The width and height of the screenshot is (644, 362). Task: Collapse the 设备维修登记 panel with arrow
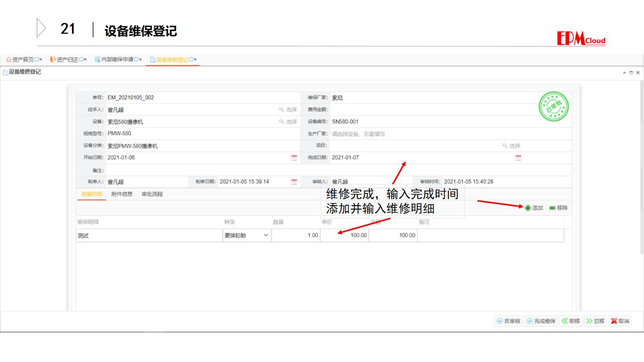click(625, 72)
